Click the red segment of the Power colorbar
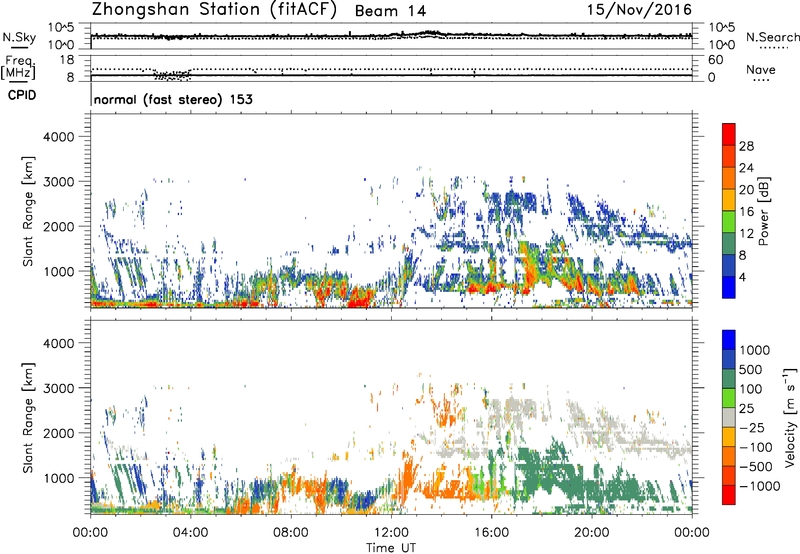 [x=729, y=135]
